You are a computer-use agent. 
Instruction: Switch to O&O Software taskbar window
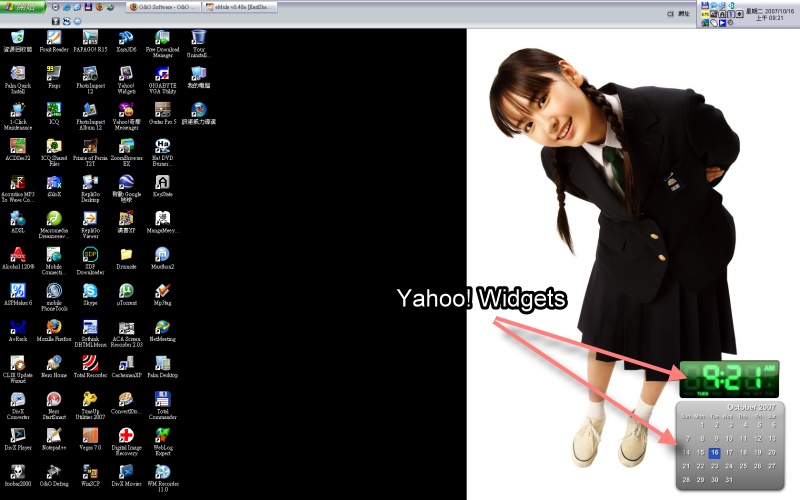163,7
